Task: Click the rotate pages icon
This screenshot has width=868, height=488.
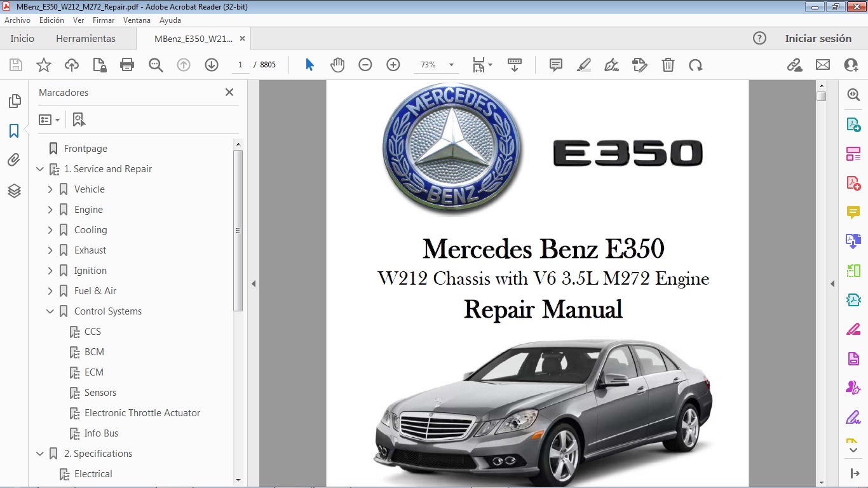Action: click(696, 64)
